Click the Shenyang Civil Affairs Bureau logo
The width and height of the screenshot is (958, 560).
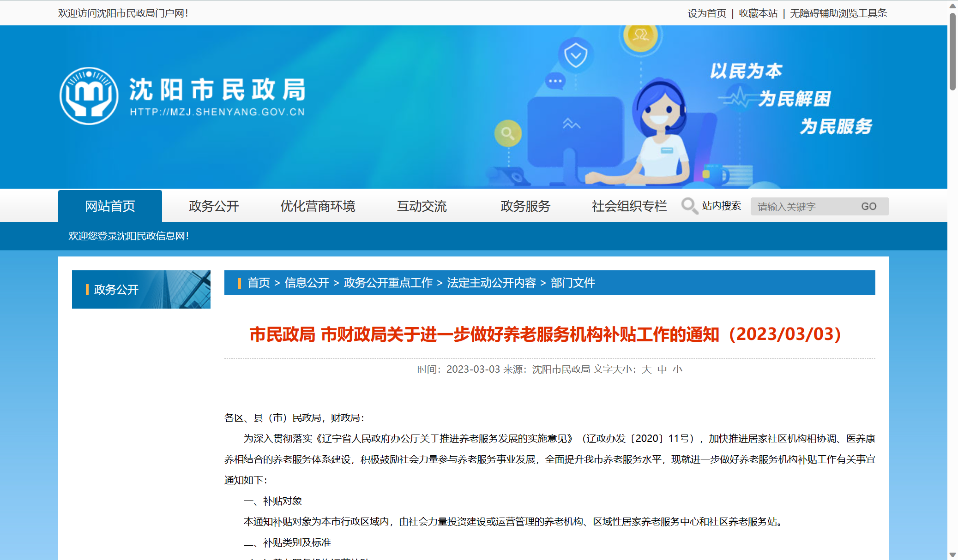[89, 96]
